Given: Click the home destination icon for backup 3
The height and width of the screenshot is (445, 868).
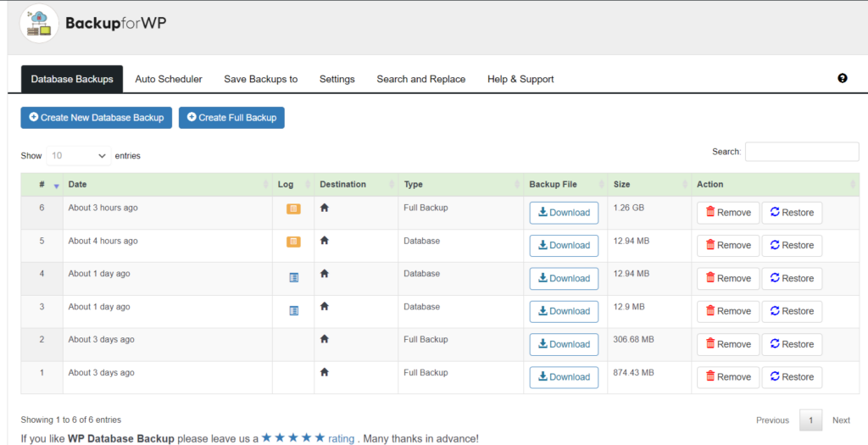Looking at the screenshot, I should (x=325, y=306).
